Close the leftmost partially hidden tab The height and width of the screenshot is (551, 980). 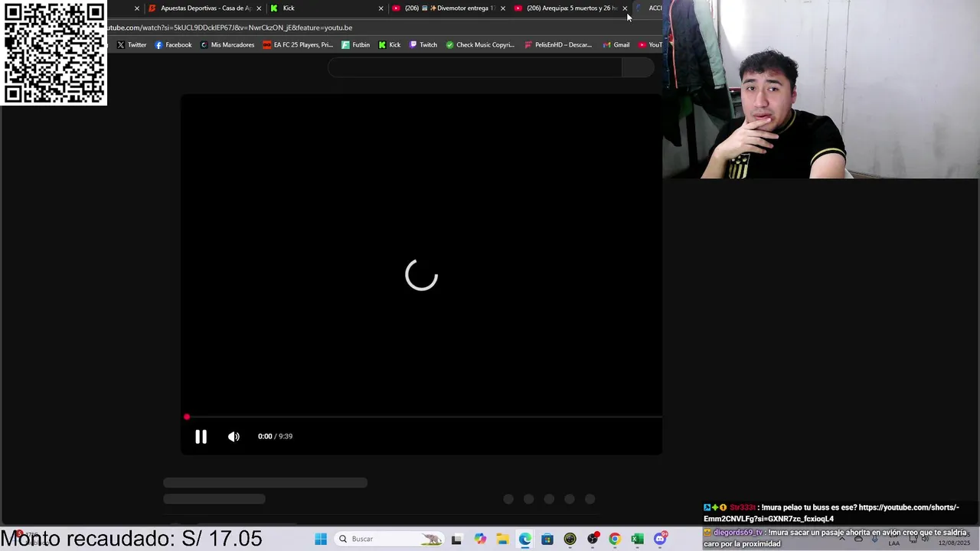click(x=137, y=8)
